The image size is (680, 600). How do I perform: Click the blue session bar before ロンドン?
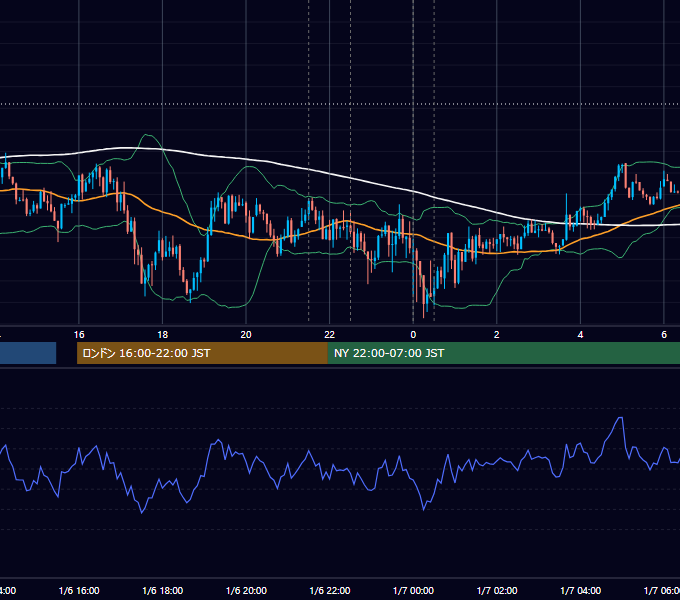coord(28,353)
